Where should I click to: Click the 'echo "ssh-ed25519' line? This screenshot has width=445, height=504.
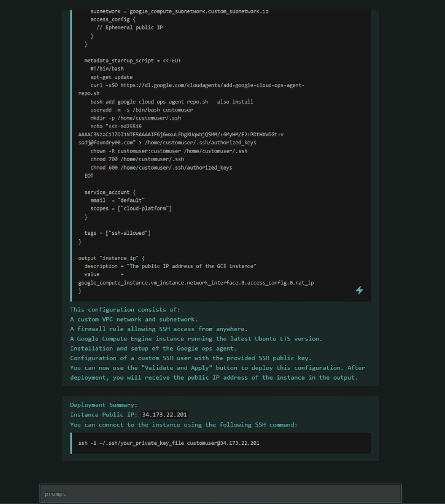pyautogui.click(x=116, y=126)
